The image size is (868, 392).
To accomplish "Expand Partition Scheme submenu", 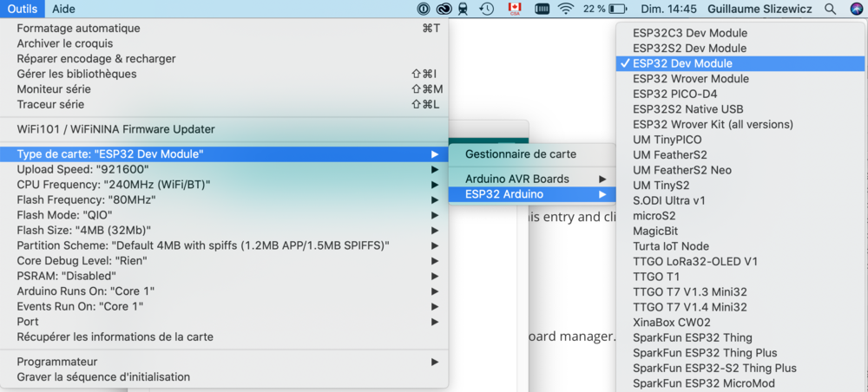I will 224,245.
